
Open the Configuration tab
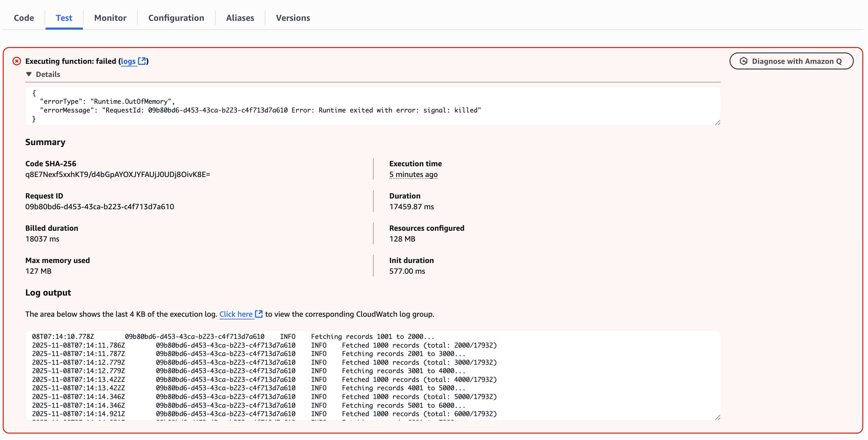(x=176, y=18)
